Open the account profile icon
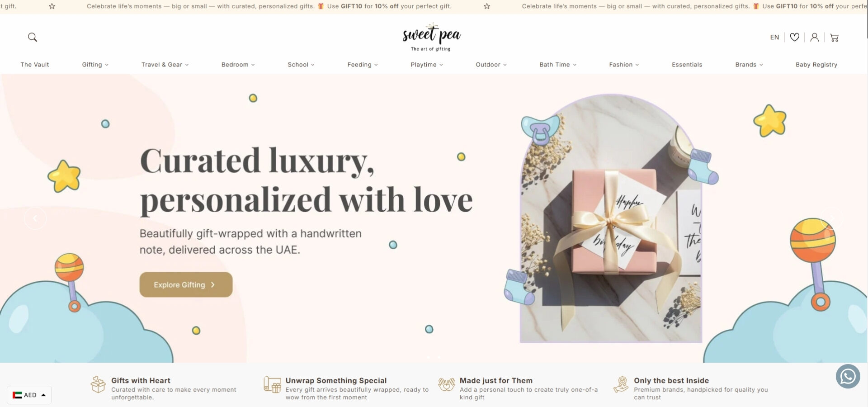This screenshot has height=407, width=868. pos(814,37)
